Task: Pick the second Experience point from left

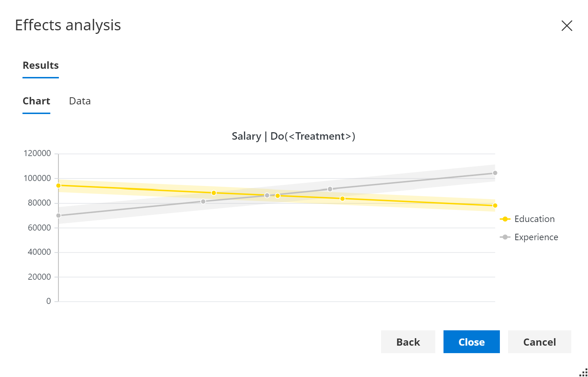Action: tap(203, 202)
